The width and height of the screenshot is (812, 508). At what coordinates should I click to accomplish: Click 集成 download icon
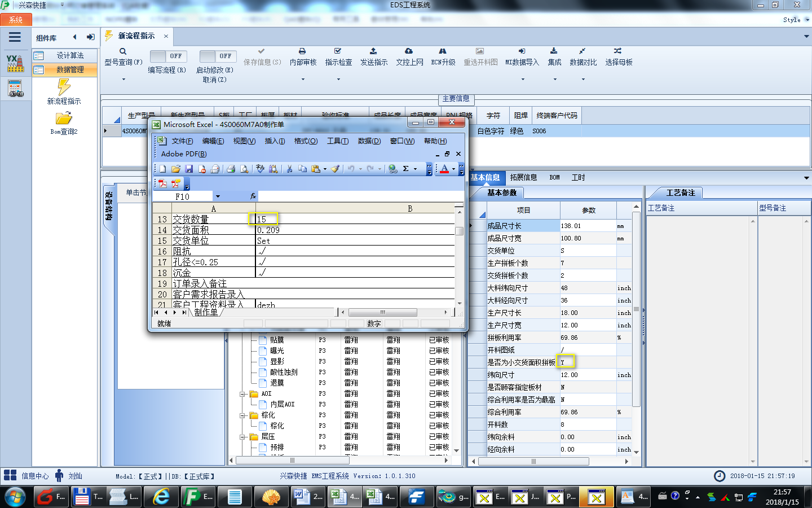554,51
